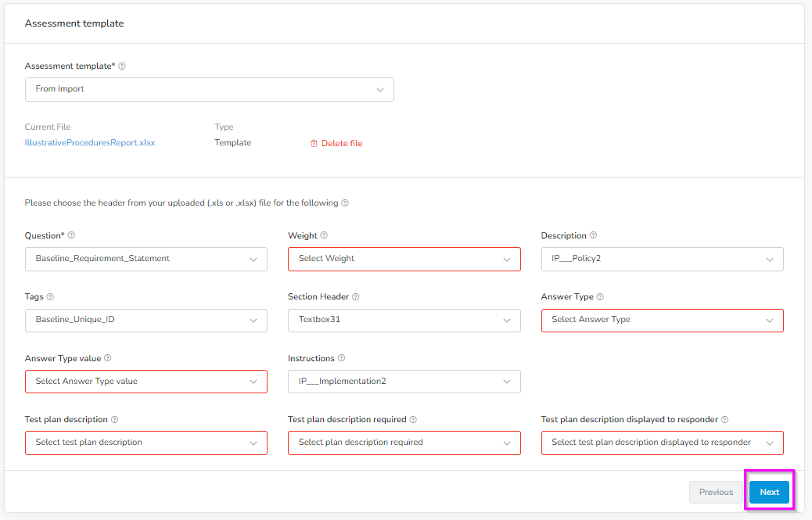The width and height of the screenshot is (812, 520).
Task: Click the Previous button
Action: pos(715,492)
